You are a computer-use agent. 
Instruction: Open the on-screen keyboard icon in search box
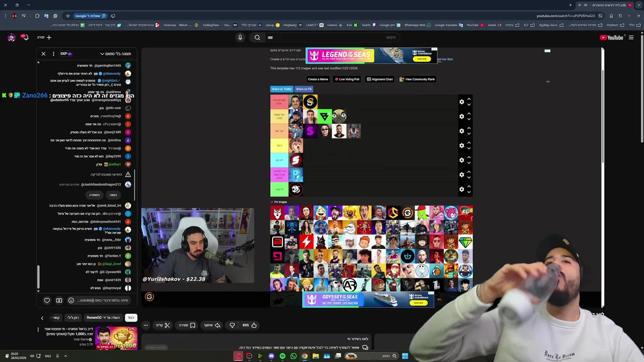pyautogui.click(x=270, y=37)
